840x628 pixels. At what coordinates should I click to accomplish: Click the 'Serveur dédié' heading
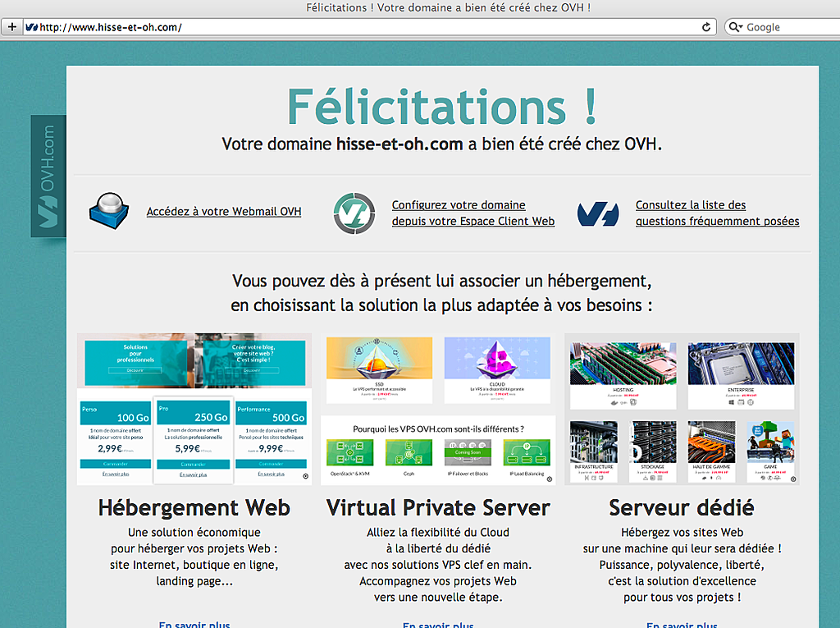point(682,507)
